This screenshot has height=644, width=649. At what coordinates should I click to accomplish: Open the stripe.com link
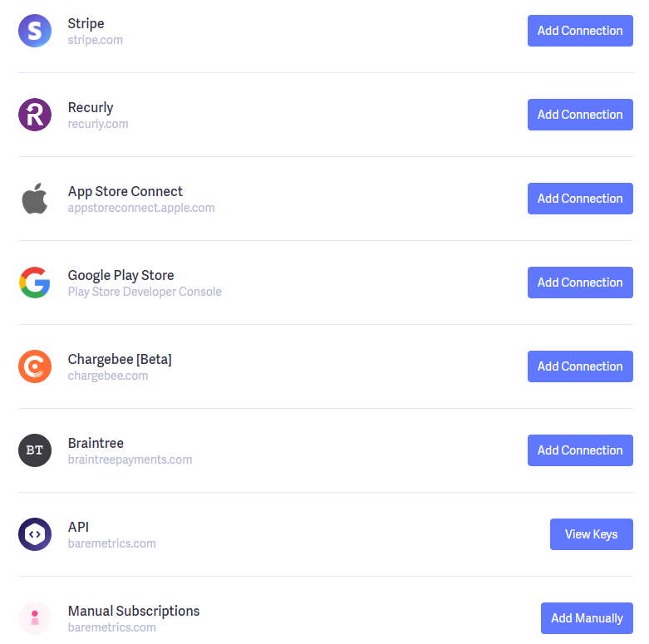pos(96,40)
